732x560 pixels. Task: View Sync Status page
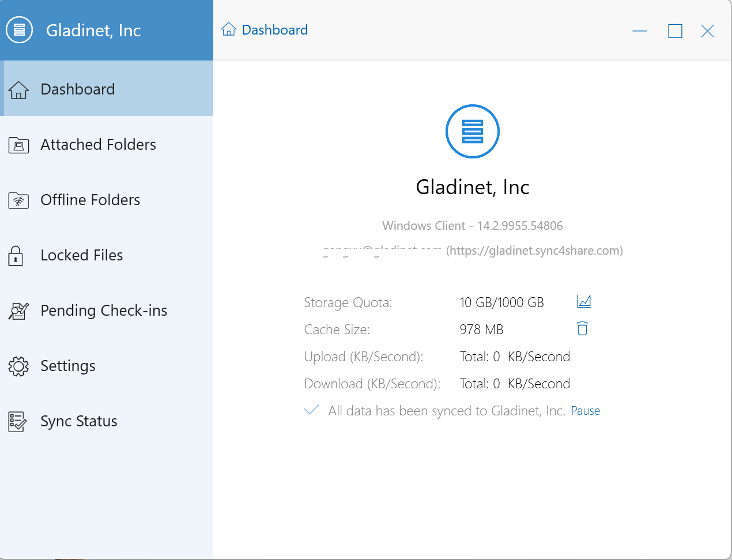tap(107, 421)
